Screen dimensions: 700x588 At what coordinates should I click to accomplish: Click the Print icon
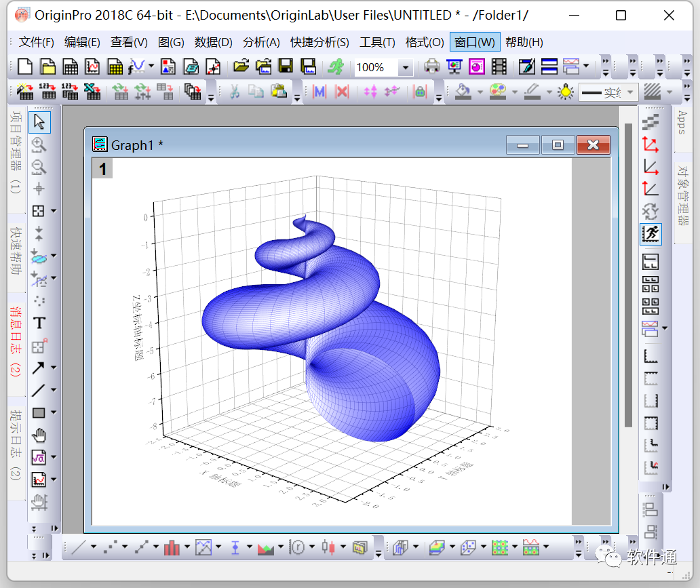(431, 67)
